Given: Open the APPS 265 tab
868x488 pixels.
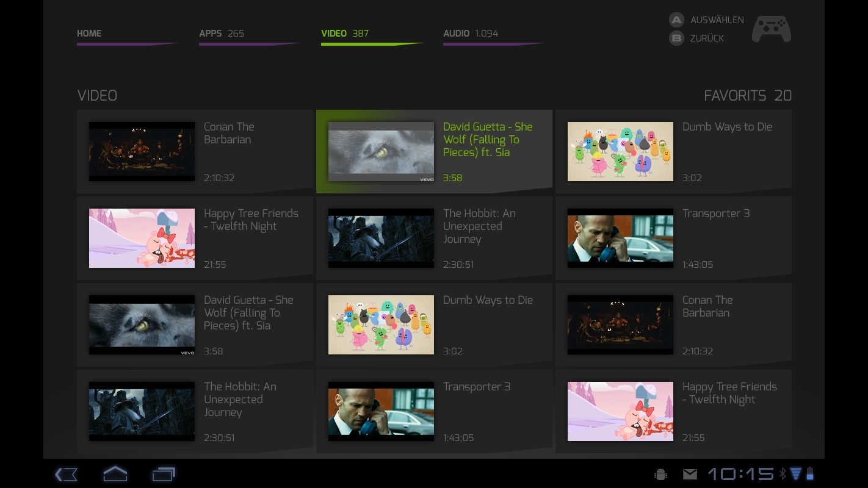Looking at the screenshot, I should pyautogui.click(x=222, y=34).
